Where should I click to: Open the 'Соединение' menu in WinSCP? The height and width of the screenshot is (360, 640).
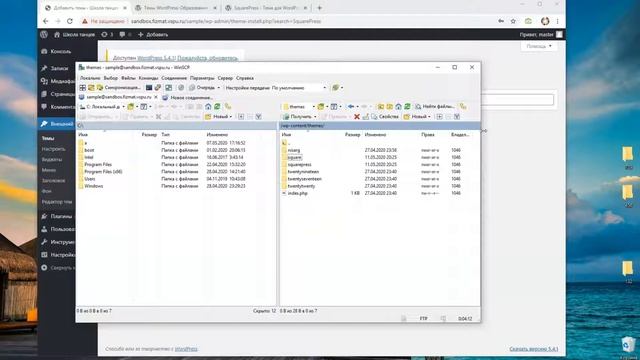click(174, 78)
